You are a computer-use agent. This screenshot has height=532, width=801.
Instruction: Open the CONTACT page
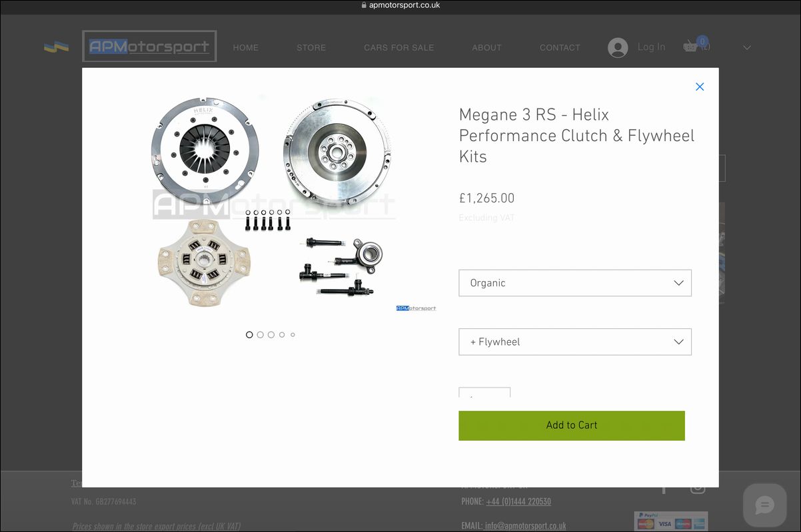[560, 48]
